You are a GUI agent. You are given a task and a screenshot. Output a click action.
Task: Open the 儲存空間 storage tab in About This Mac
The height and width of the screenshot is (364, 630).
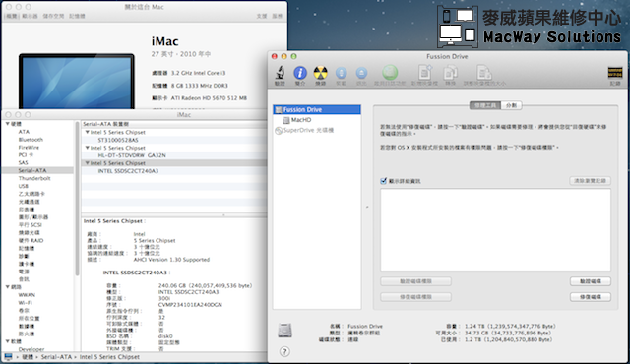click(53, 16)
